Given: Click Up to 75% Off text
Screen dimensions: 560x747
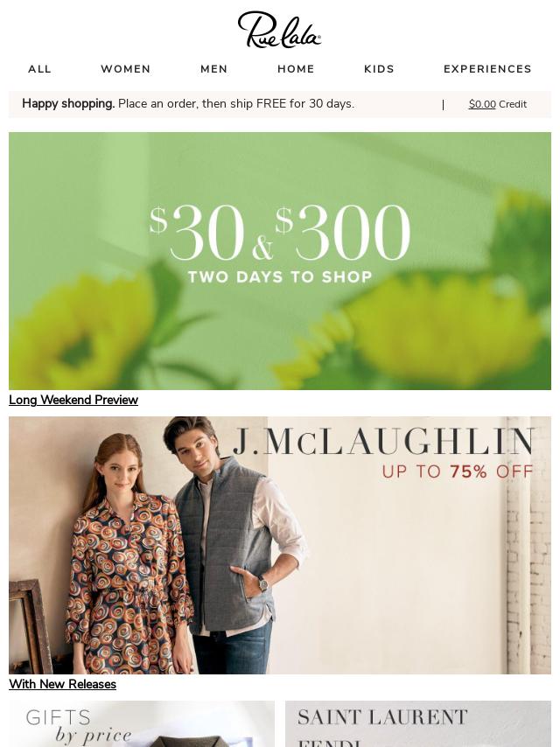Looking at the screenshot, I should click(x=458, y=471).
